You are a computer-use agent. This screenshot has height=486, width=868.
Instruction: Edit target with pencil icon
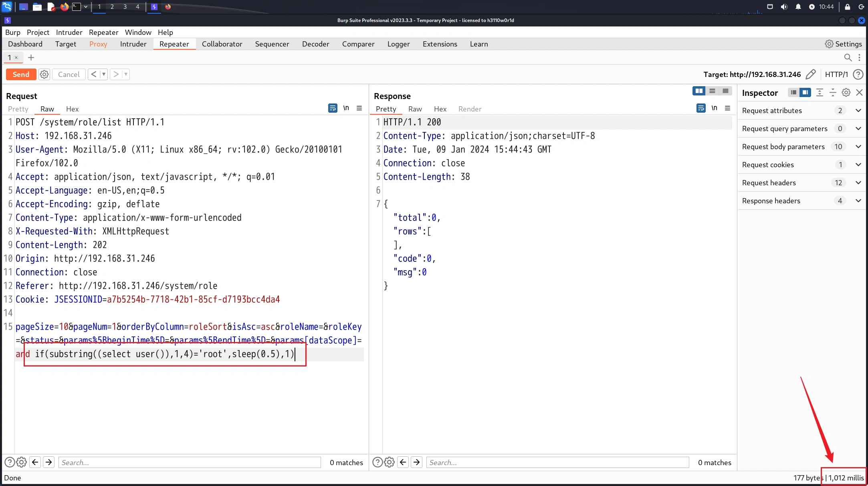click(810, 74)
